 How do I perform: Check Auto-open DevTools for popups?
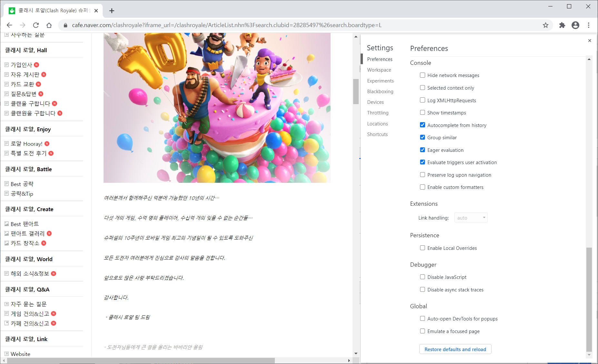coord(423,319)
